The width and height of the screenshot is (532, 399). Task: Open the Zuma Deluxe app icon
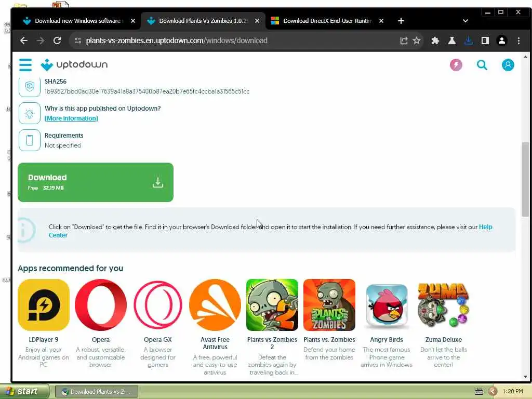point(444,305)
